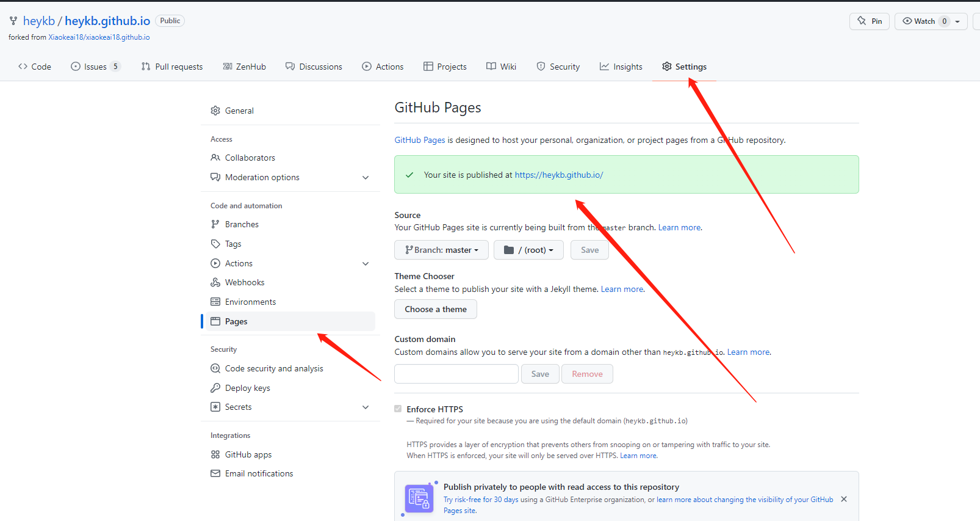Viewport: 980px width, 521px height.
Task: Expand the sidebar Actions chevron
Action: (x=366, y=264)
